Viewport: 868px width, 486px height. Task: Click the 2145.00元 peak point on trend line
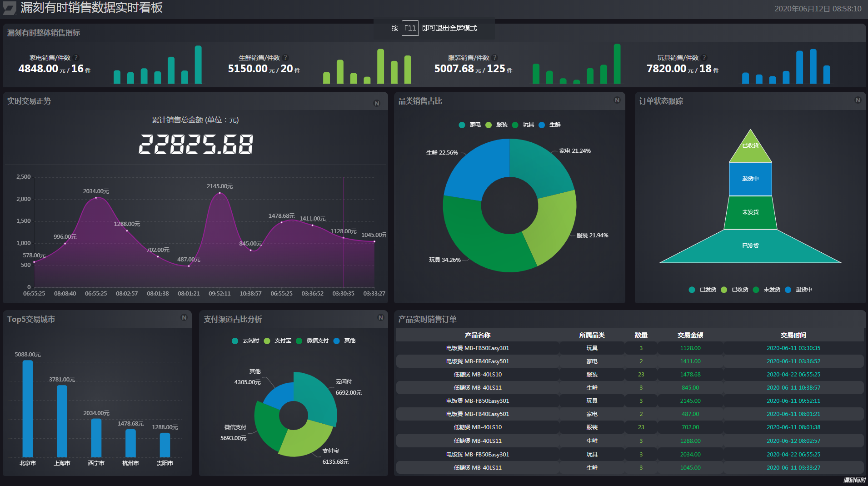[x=220, y=193]
